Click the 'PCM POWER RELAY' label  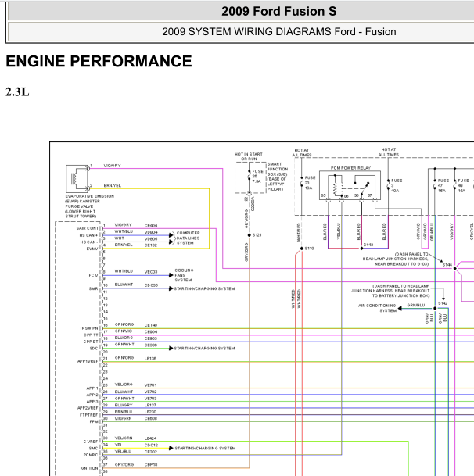click(x=350, y=168)
